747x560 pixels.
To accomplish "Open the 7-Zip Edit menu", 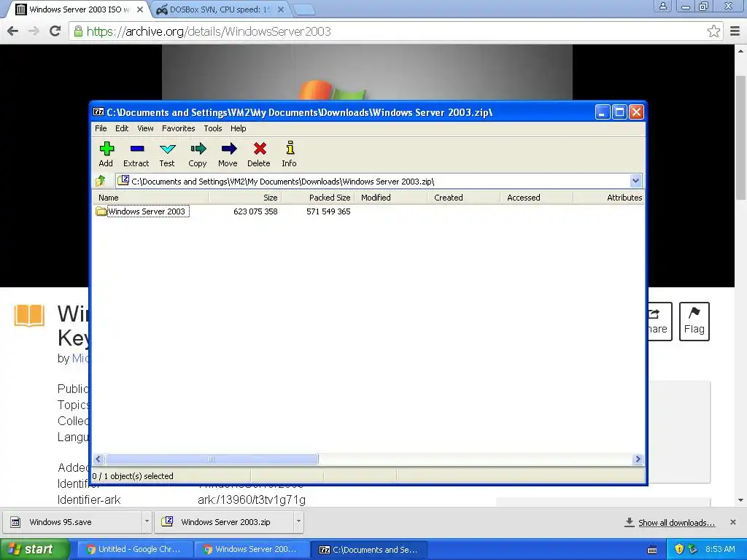I will (122, 128).
